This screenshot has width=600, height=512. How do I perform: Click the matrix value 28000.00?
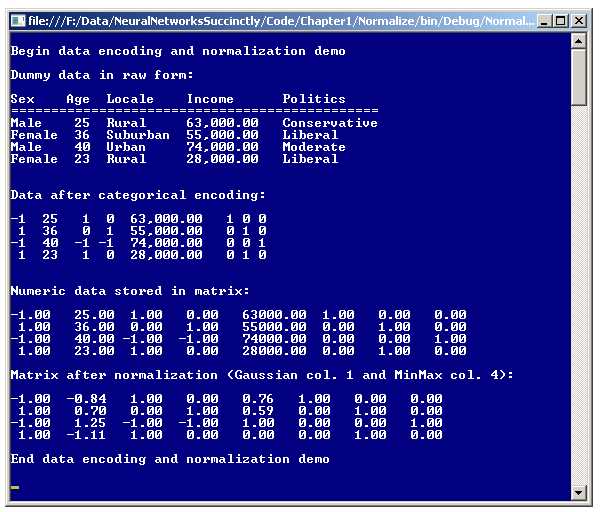click(274, 351)
